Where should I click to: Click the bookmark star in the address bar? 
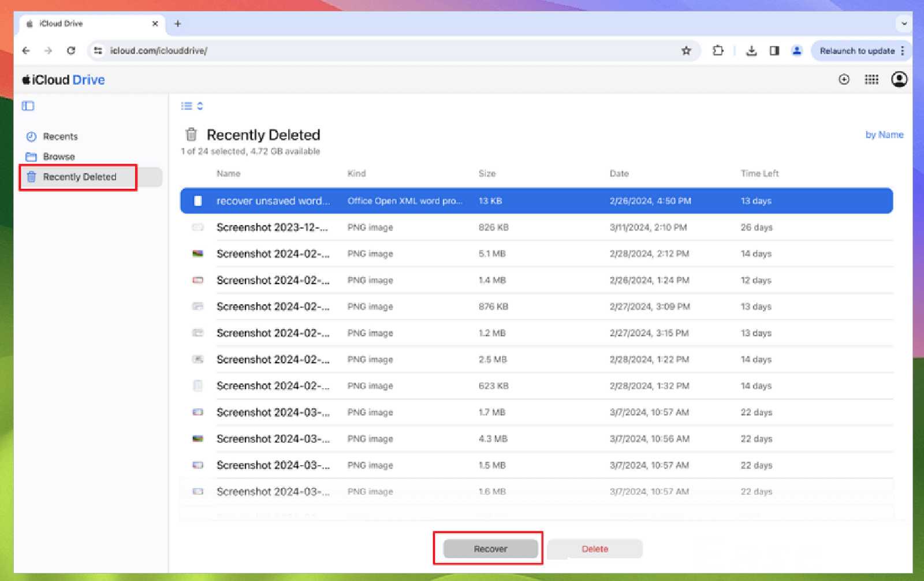coord(686,51)
